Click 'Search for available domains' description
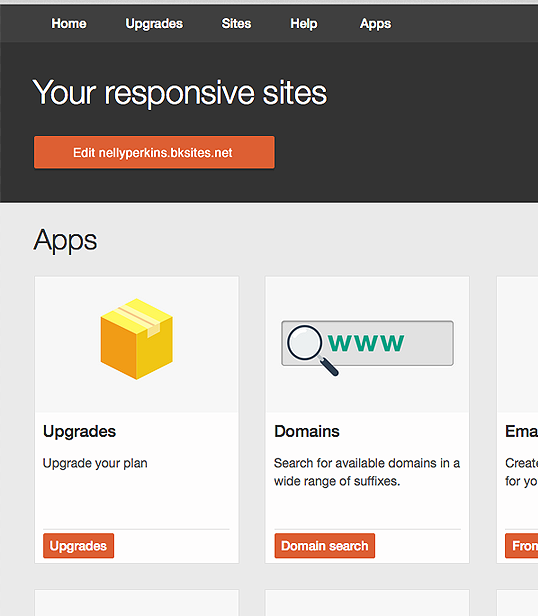 coord(367,472)
